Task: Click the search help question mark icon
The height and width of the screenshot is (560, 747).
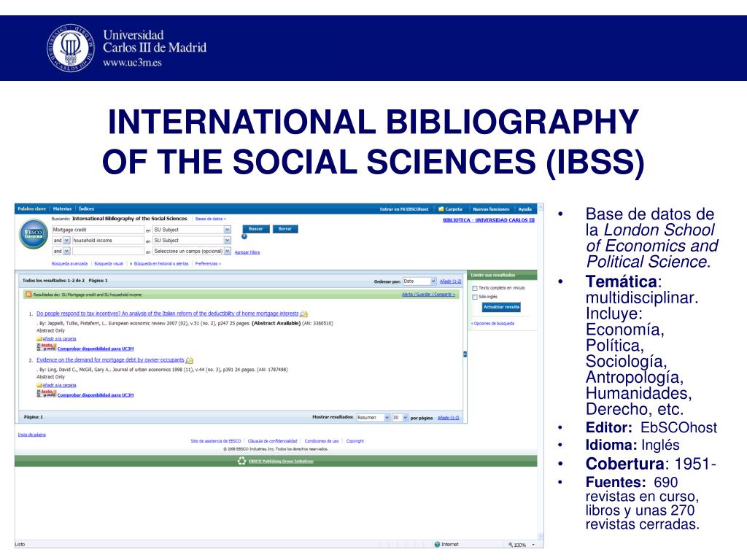Action: click(x=244, y=236)
